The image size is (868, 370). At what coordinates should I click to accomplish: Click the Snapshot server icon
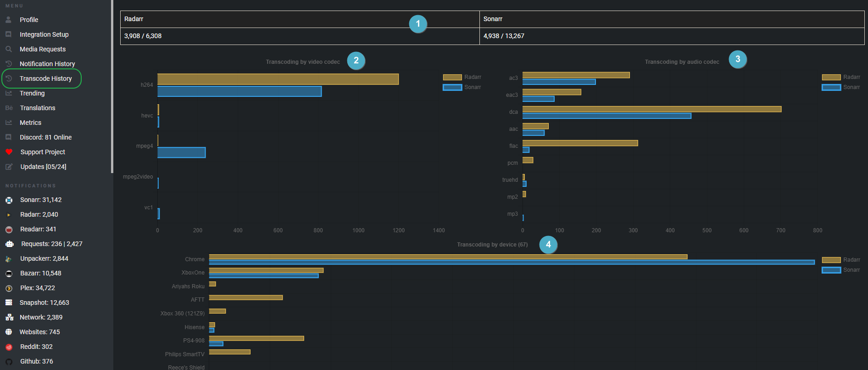(9, 303)
